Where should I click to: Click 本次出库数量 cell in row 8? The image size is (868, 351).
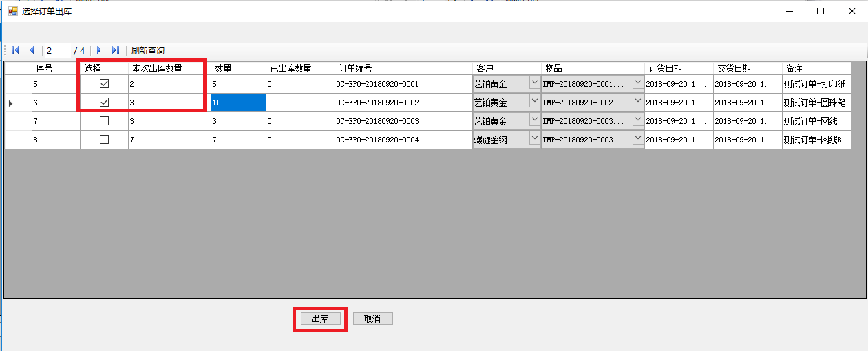tap(169, 140)
